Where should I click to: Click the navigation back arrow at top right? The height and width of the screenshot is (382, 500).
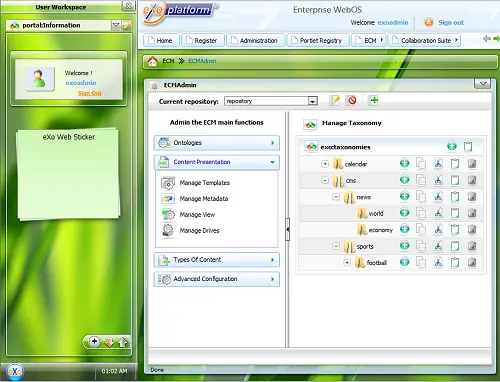tap(487, 39)
